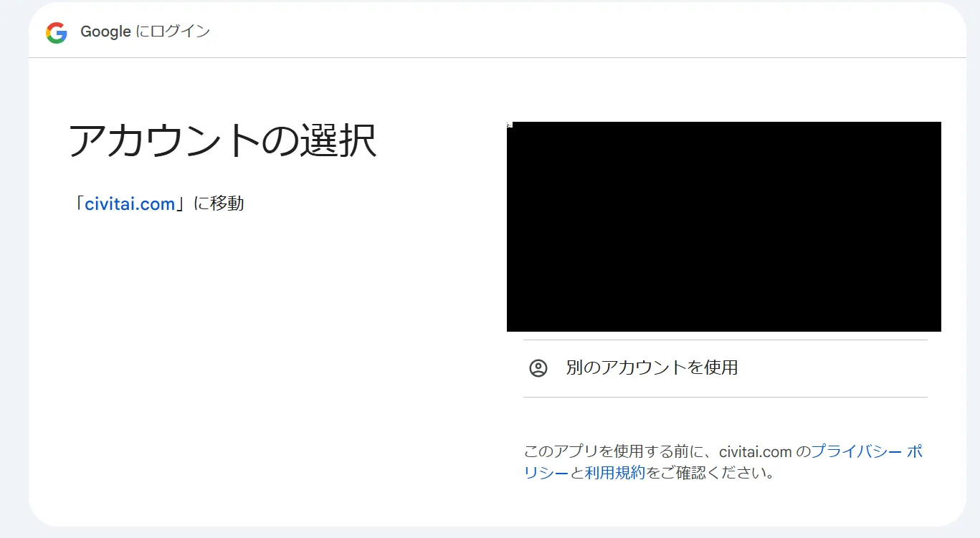The width and height of the screenshot is (980, 538).
Task: Select "別のアカウントを使用" option
Action: click(652, 368)
